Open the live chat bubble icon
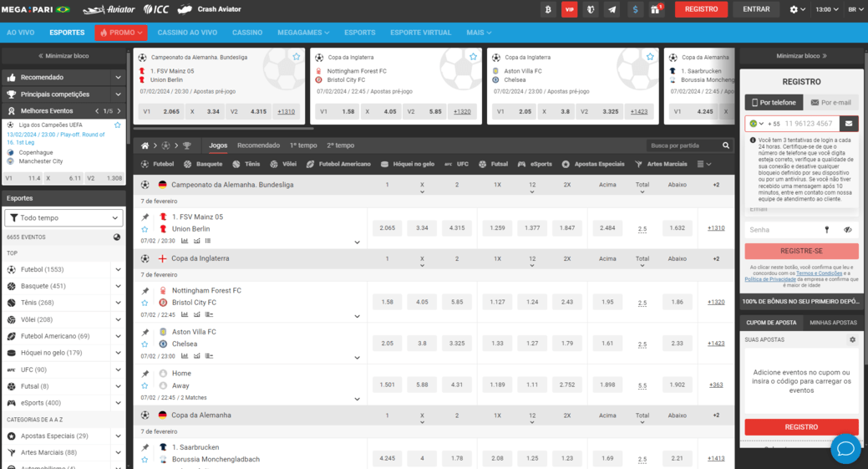The image size is (868, 469). 845,448
